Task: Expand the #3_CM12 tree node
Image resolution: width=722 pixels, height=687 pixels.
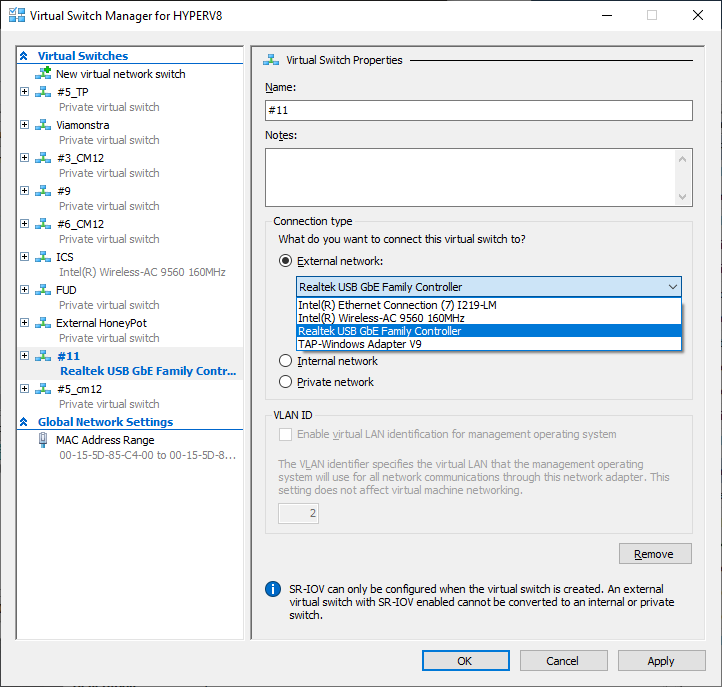Action: [24, 158]
